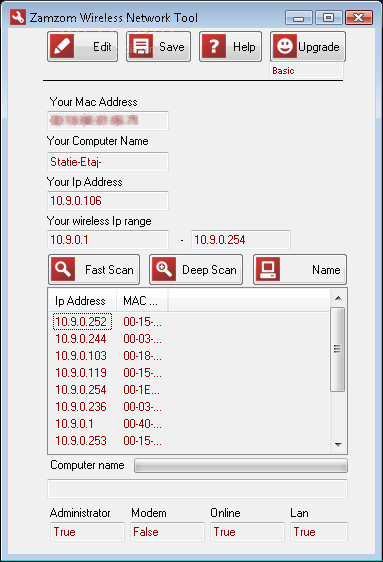
Task: Click the wrench app icon in title bar
Action: [x=18, y=17]
